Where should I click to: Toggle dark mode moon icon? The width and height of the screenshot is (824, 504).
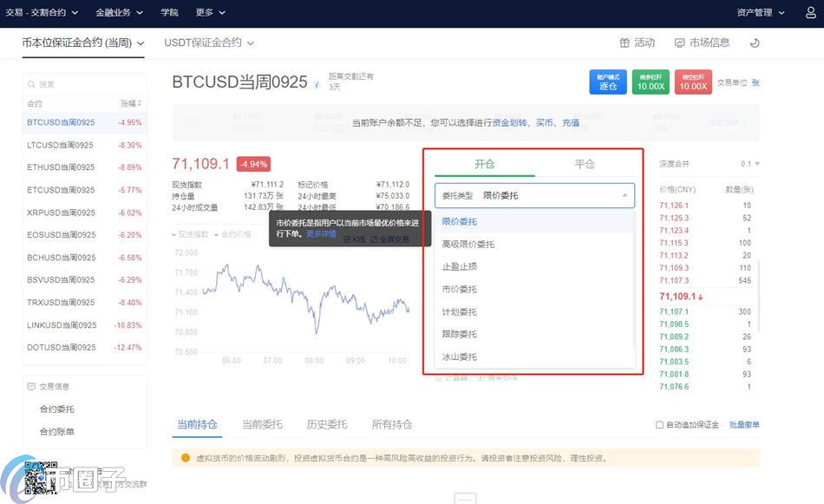point(755,43)
